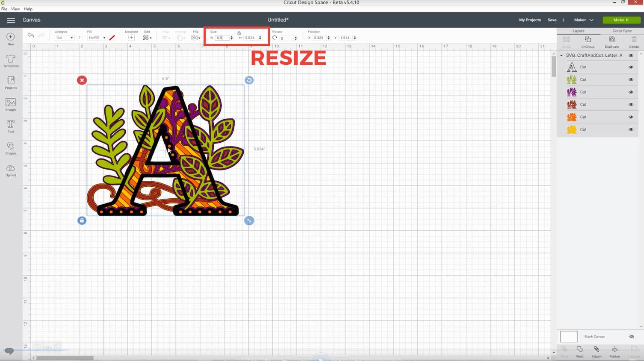This screenshot has width=644, height=361.
Task: Open the Shapes panel
Action: pos(10,147)
